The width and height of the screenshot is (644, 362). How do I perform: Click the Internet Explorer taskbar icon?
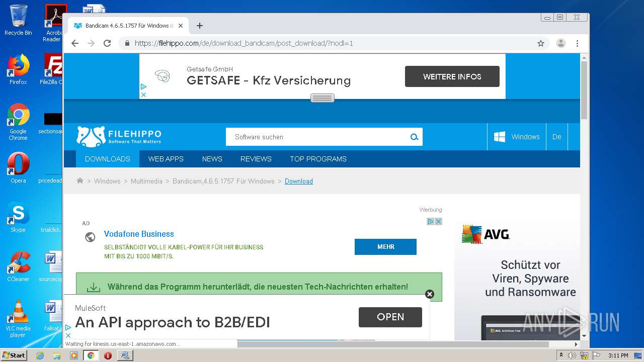pos(40,355)
